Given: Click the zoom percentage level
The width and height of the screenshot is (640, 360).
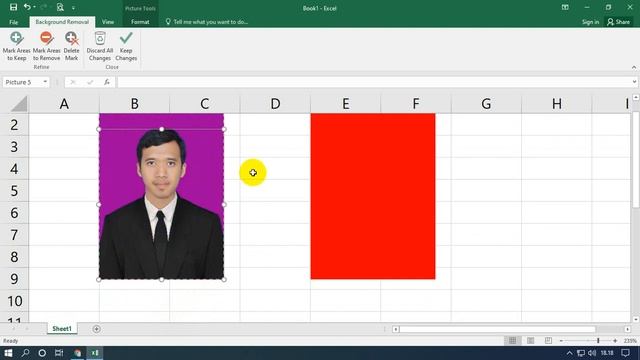Looking at the screenshot, I should (x=630, y=340).
